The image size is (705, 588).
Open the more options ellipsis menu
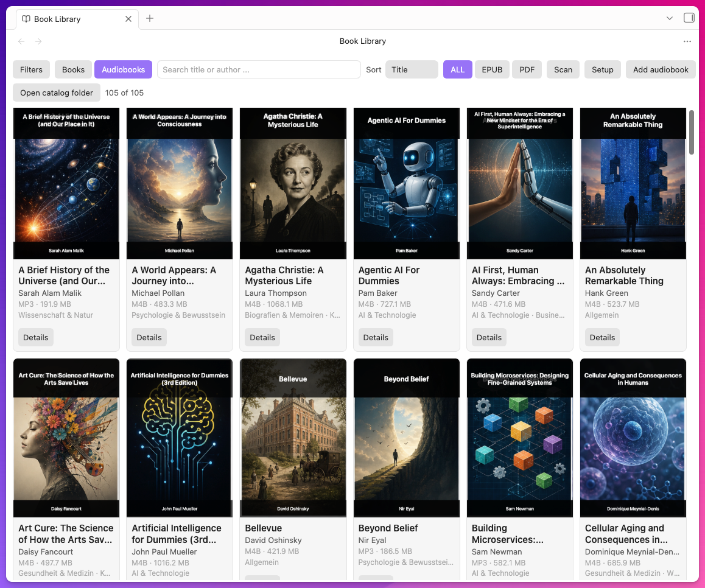coord(687,41)
